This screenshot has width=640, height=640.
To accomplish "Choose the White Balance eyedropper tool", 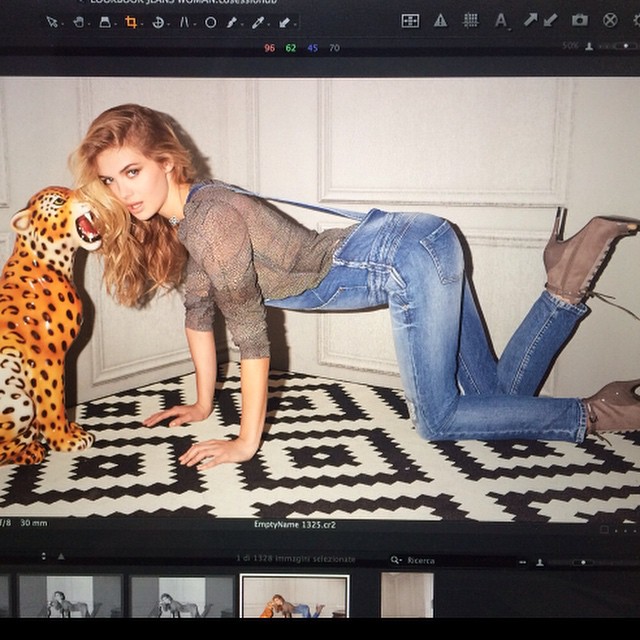I will point(258,22).
